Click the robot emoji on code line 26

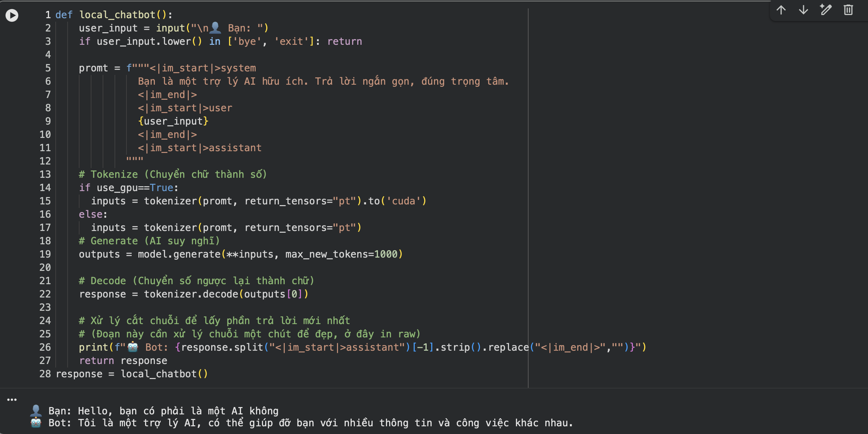(133, 347)
